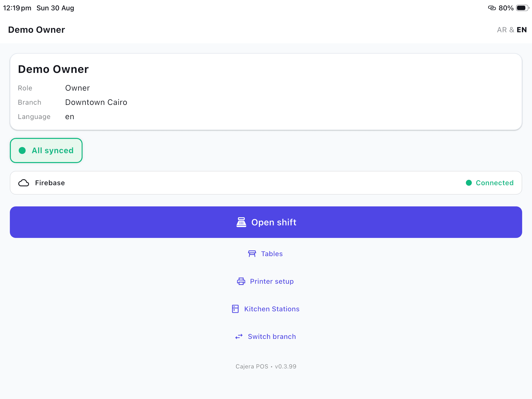Tap the green dot in the All synced badge

pyautogui.click(x=22, y=150)
